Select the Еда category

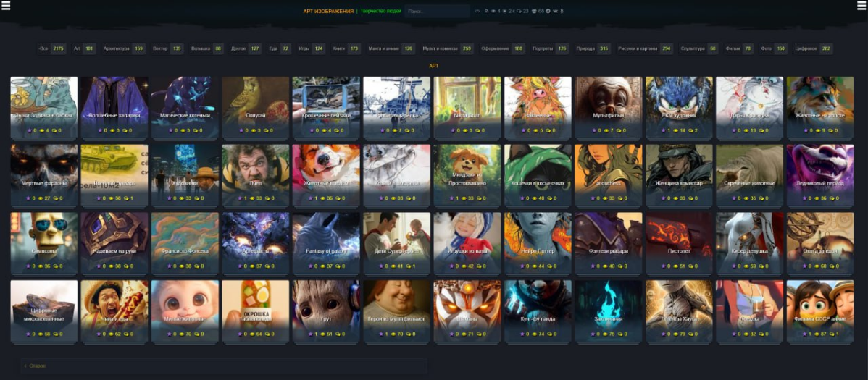coord(279,48)
